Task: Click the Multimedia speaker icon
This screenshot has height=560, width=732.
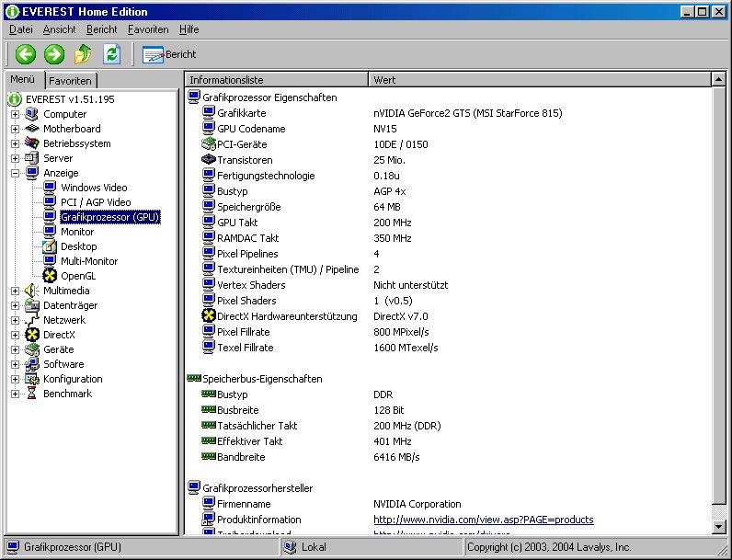Action: point(32,291)
